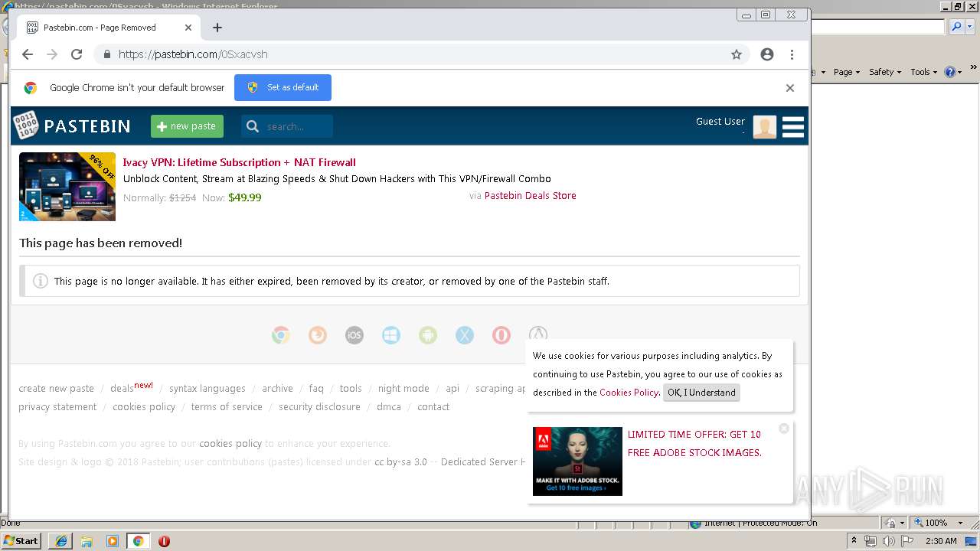This screenshot has width=980, height=551.
Task: Open the tools footer link
Action: [x=351, y=389]
